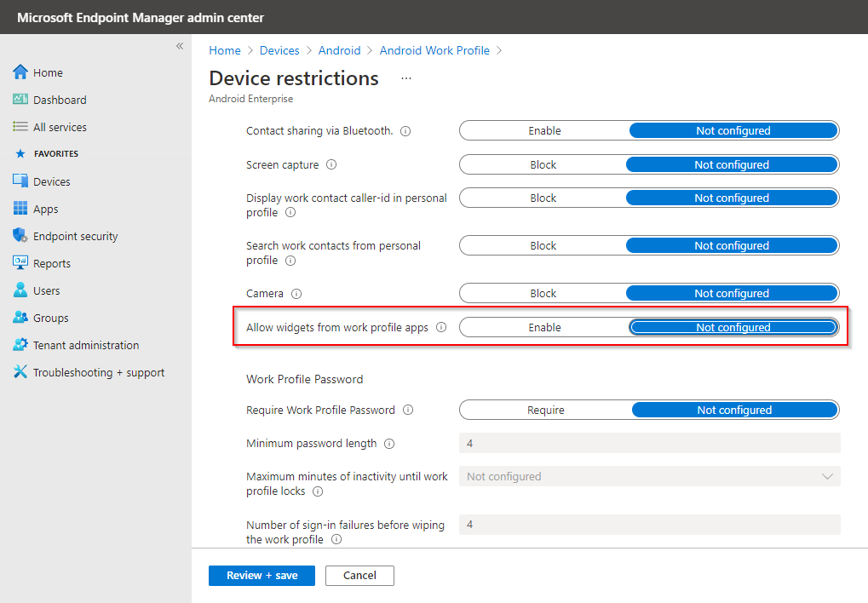868x603 pixels.
Task: Set Screen capture to Block
Action: 543,164
